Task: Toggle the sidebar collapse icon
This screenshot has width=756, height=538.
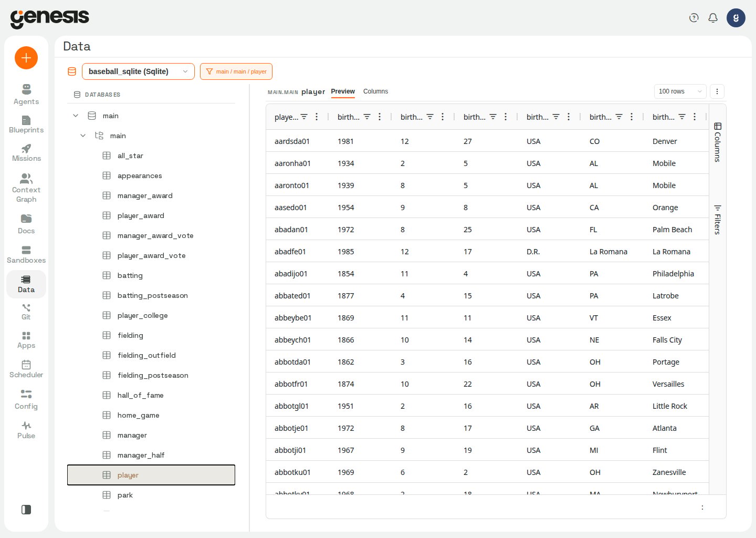Action: 26,510
